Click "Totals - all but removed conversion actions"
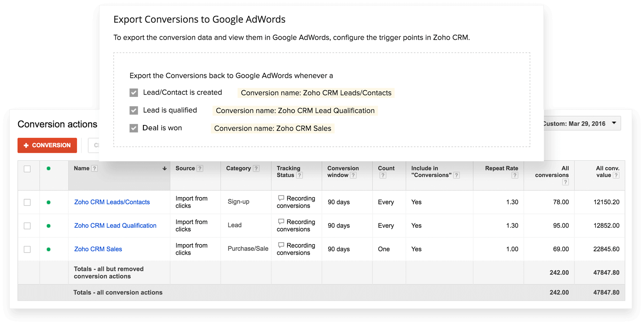The height and width of the screenshot is (325, 644). point(109,272)
